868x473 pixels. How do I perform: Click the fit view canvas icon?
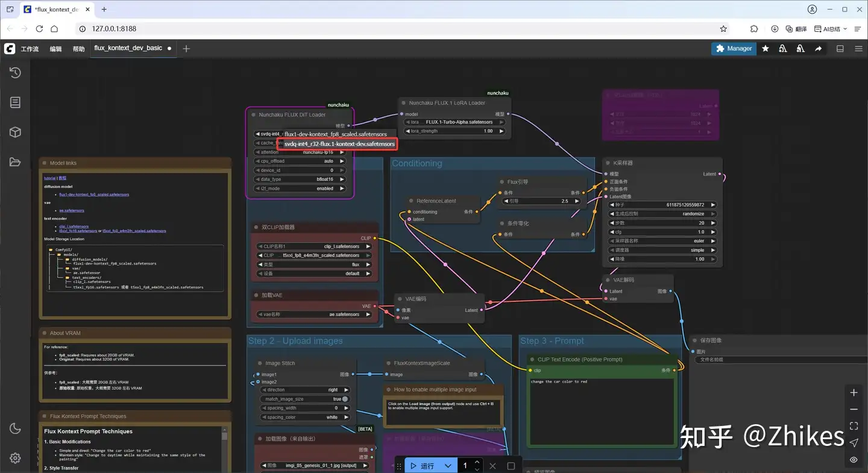coord(854,426)
